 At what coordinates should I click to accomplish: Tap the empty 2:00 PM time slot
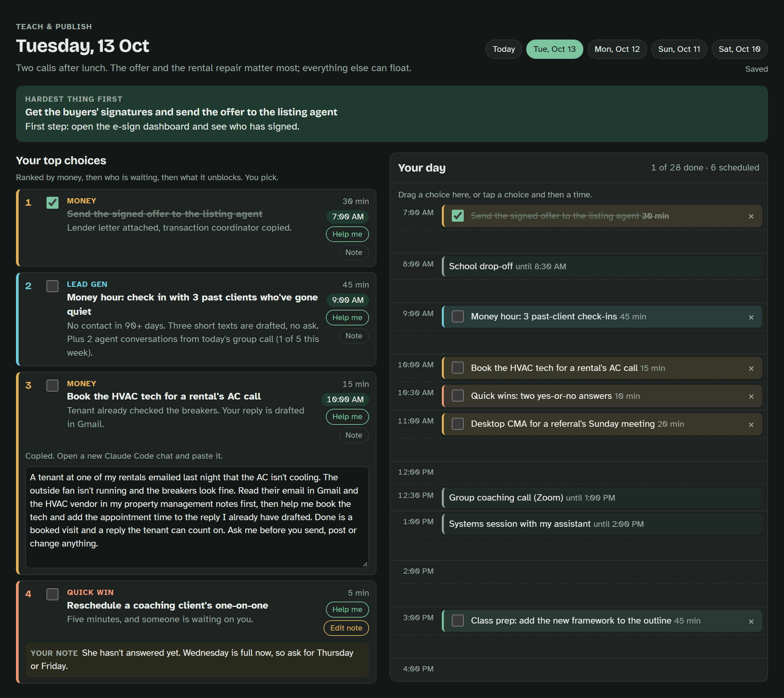click(578, 572)
